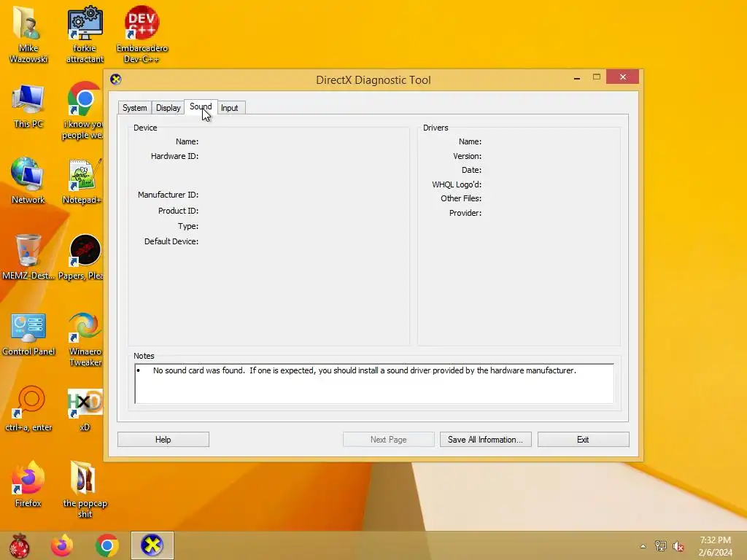The image size is (747, 560).
Task: Open the network tray icon
Action: 661,546
